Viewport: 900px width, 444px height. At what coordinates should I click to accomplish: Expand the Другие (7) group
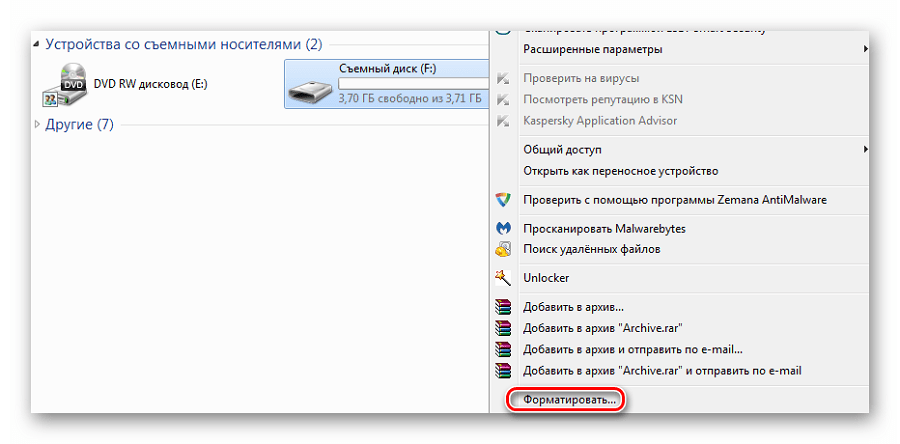[x=37, y=124]
